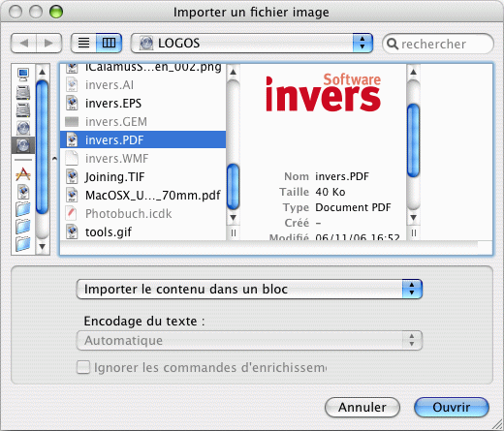
Task: Click the file icon of invers.EPS
Action: (72, 104)
